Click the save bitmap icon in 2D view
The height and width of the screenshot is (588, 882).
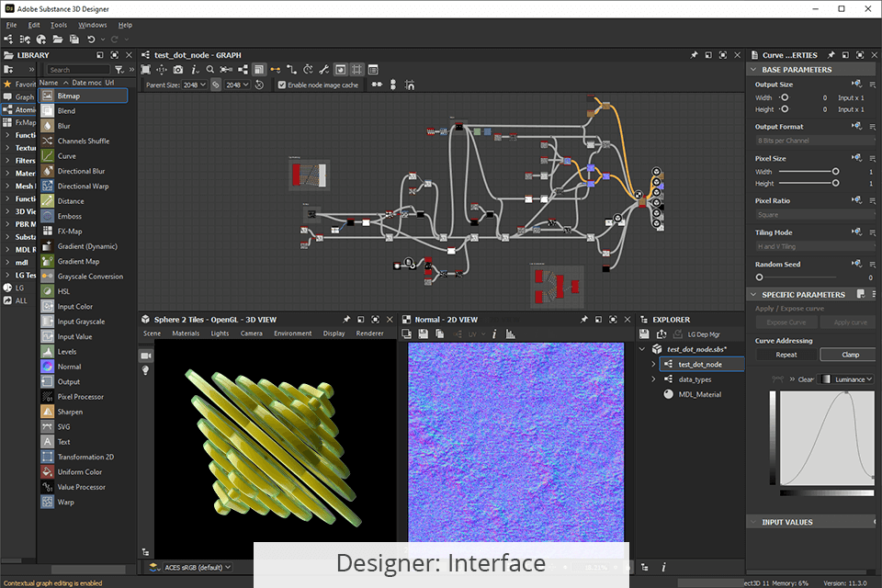pos(423,334)
